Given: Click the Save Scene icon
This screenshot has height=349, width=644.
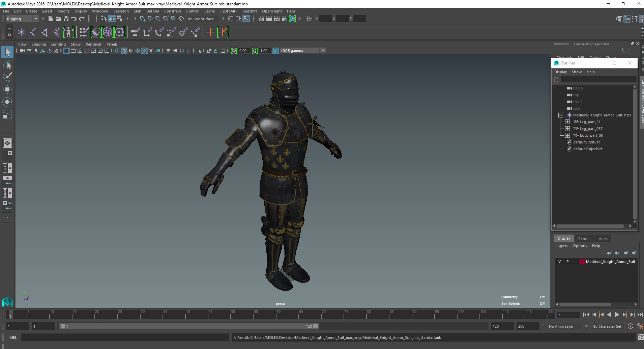Looking at the screenshot, I should pyautogui.click(x=66, y=19).
